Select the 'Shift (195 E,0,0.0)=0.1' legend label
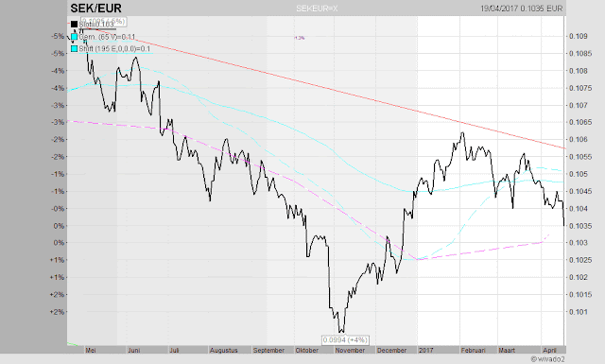Image resolution: width=605 pixels, height=364 pixels. (x=114, y=49)
